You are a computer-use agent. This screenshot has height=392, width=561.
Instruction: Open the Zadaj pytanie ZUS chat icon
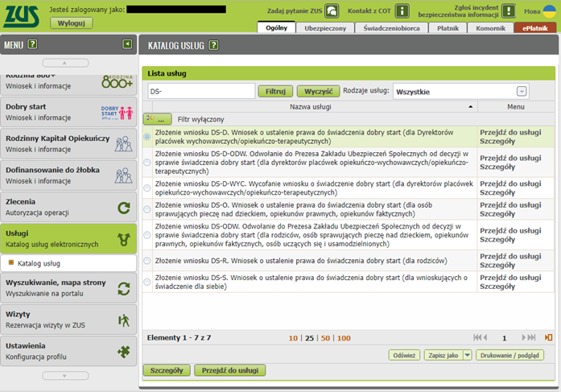pyautogui.click(x=332, y=10)
